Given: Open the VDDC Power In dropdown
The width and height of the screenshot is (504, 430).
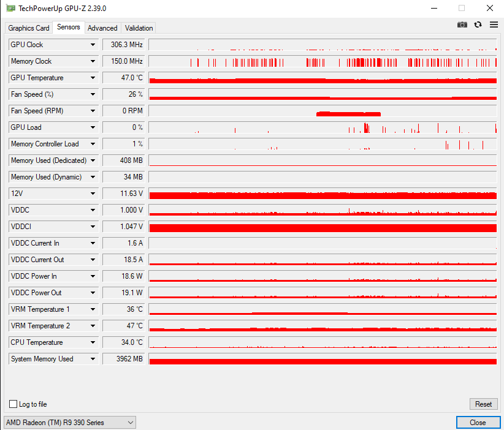Looking at the screenshot, I should 93,276.
